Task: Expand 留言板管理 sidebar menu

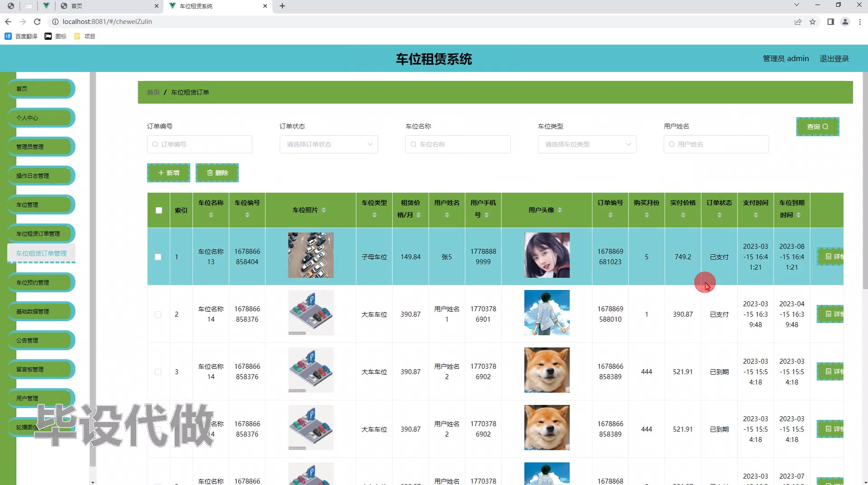Action: click(41, 369)
